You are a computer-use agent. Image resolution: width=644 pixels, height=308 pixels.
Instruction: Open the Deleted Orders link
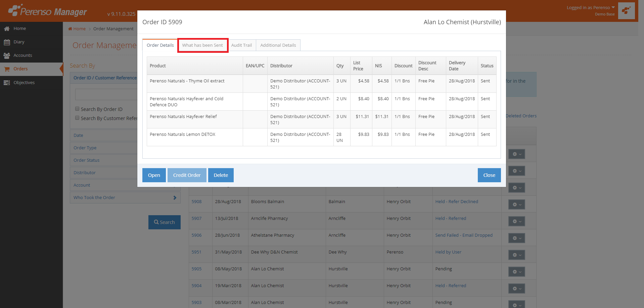tap(521, 116)
